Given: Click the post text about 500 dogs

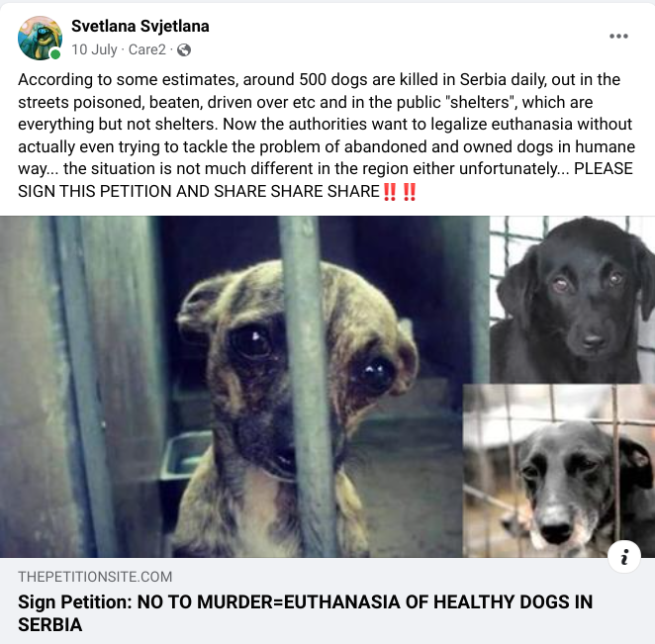Looking at the screenshot, I should [x=327, y=136].
